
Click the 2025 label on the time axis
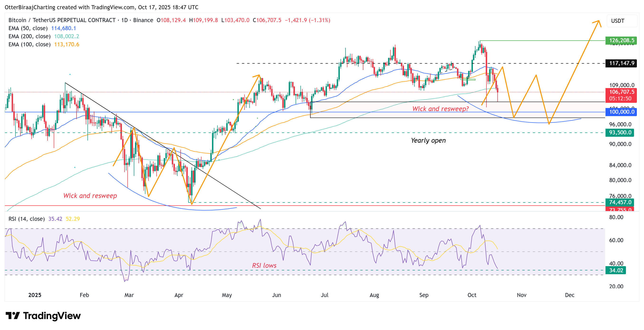coord(35,295)
